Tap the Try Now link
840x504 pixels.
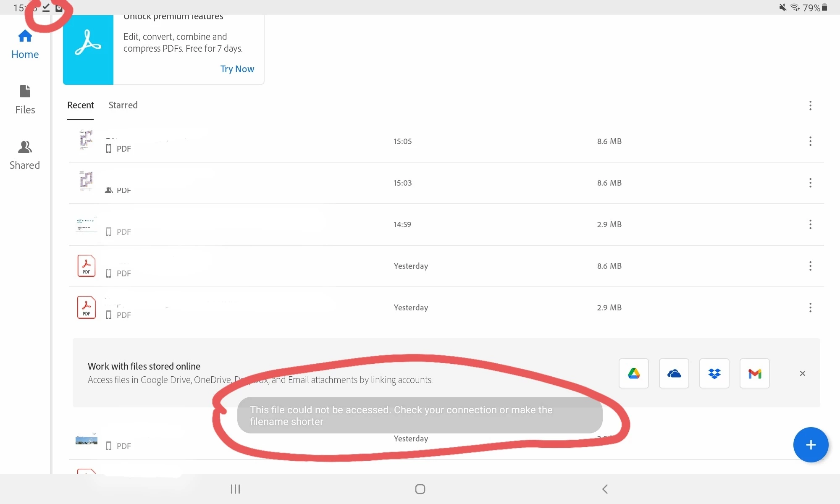point(237,69)
